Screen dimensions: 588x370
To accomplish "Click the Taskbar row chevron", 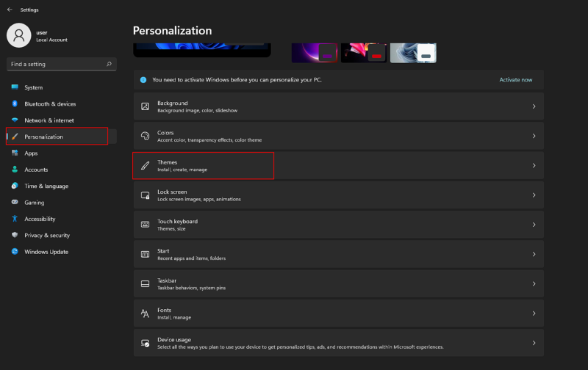I will (534, 284).
